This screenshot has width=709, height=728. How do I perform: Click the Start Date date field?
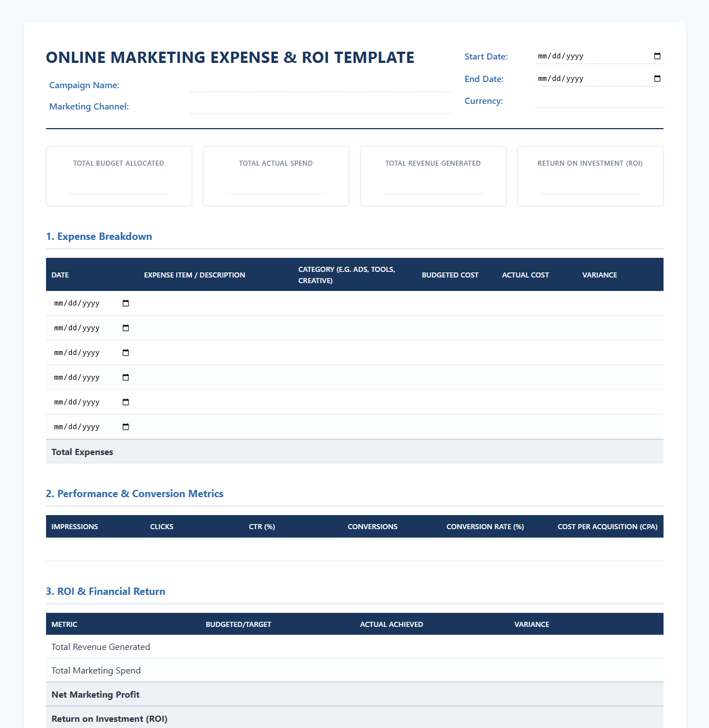coord(600,56)
